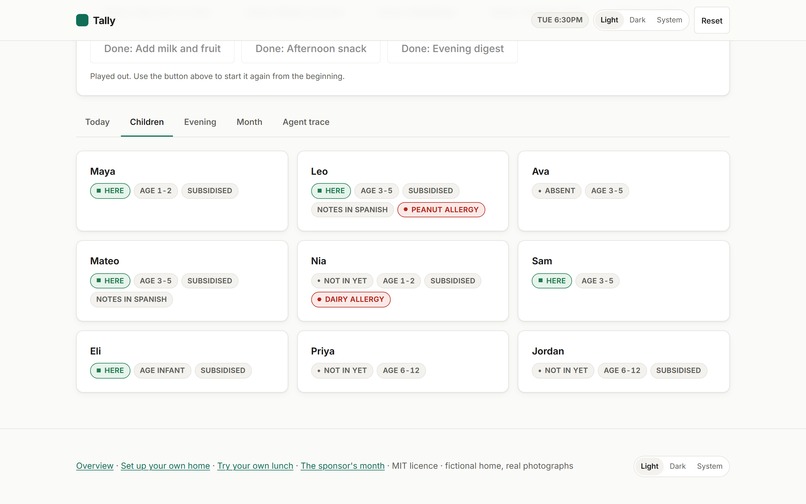This screenshot has width=806, height=504.
Task: Click Ava's ABSENT status badge
Action: (x=556, y=191)
